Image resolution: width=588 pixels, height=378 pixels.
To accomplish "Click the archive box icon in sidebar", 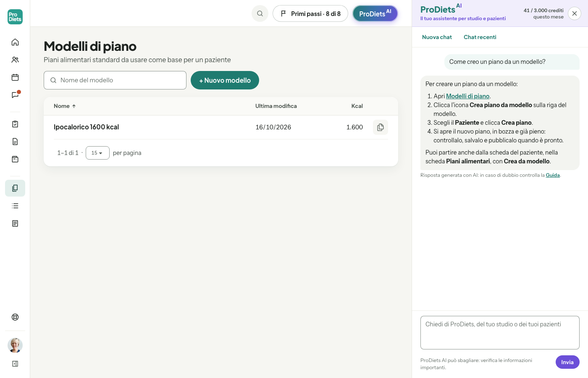I will [x=15, y=159].
